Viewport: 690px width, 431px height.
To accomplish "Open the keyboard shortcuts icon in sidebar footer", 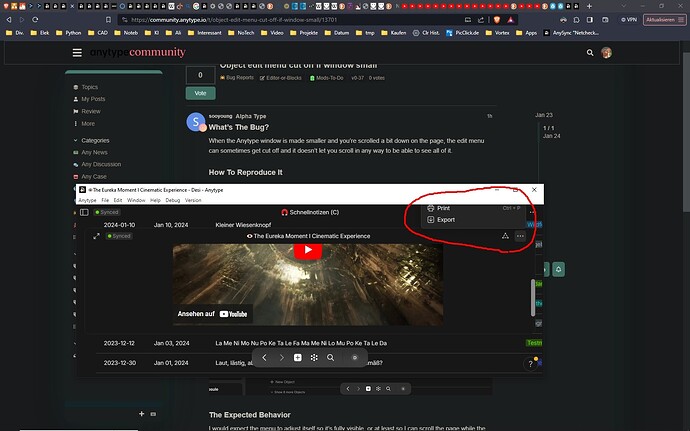I will (x=153, y=414).
